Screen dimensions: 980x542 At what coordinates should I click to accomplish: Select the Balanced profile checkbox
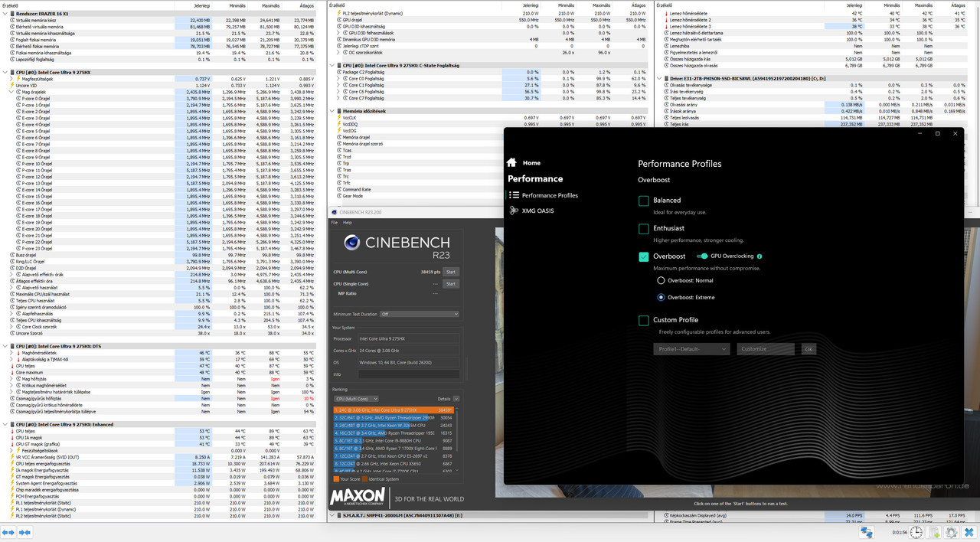644,201
